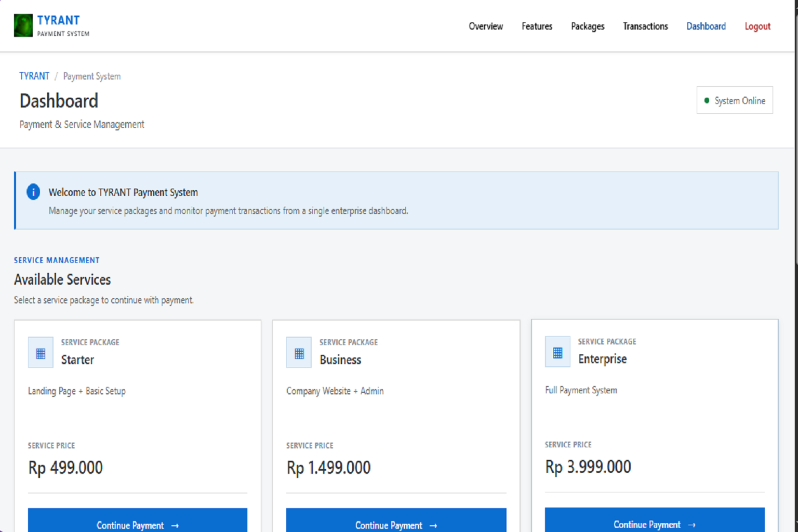Click the Rp 1.499.000 price
798x532 pixels.
tap(328, 467)
